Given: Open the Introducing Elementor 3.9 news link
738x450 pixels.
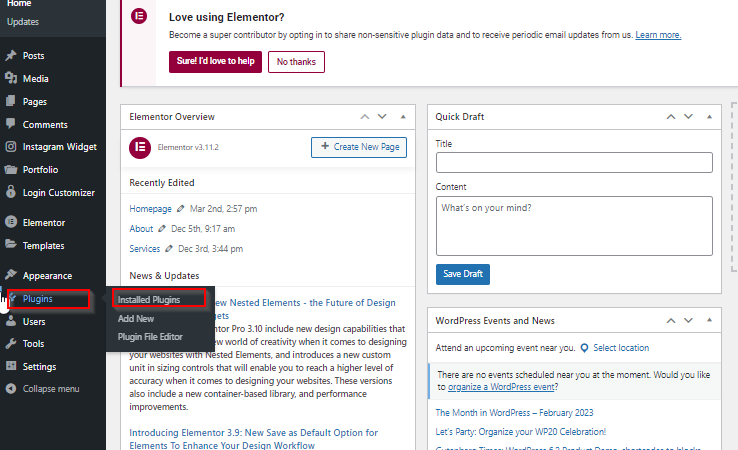Looking at the screenshot, I should coord(254,439).
